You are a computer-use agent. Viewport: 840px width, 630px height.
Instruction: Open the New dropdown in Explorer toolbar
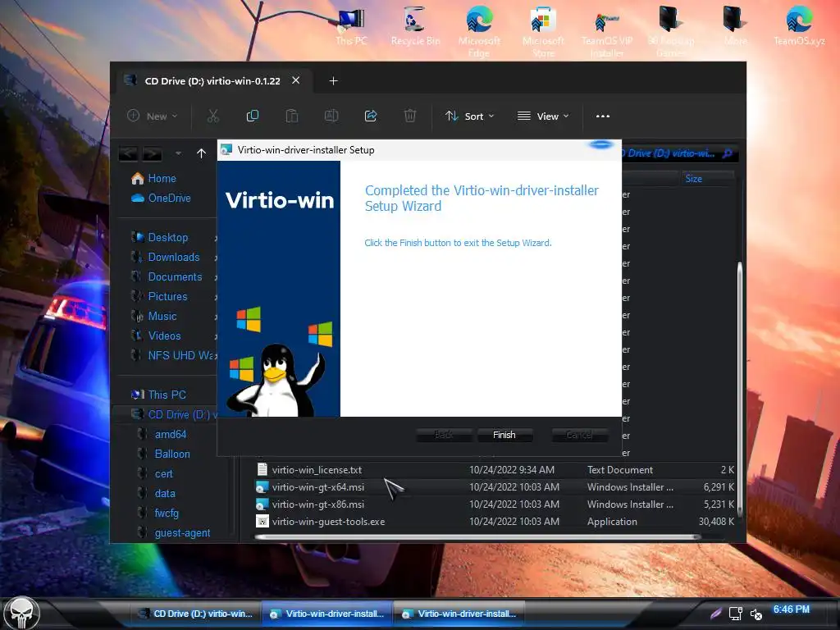coord(152,116)
